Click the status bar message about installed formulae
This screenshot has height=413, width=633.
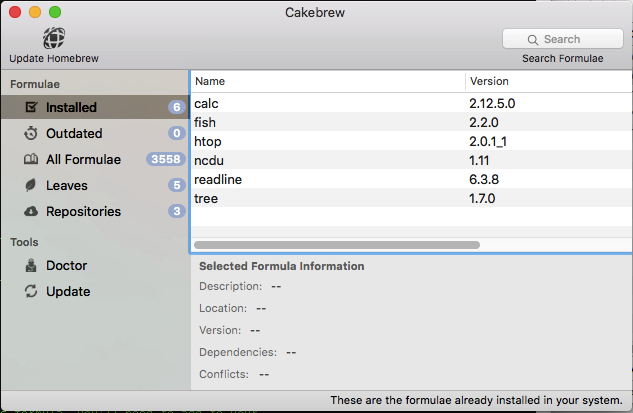(x=476, y=400)
